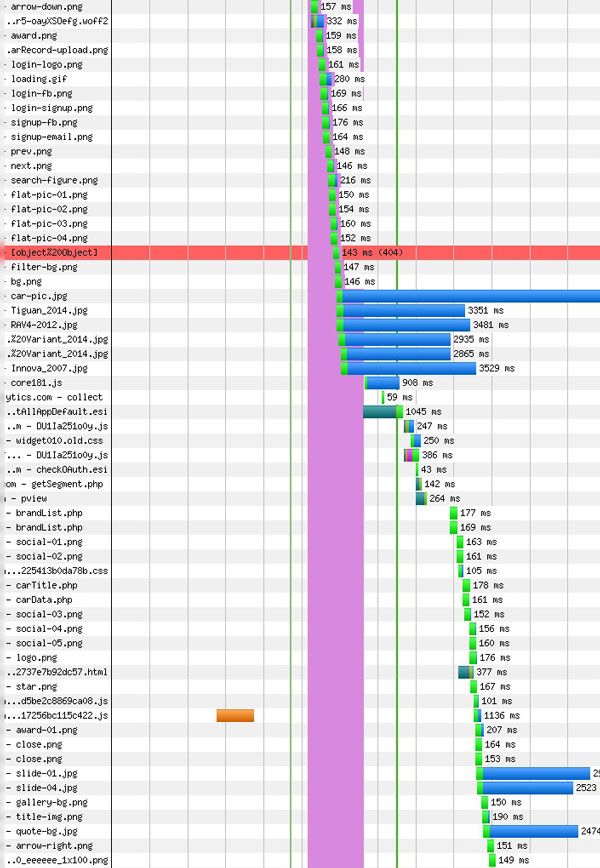Image resolution: width=600 pixels, height=868 pixels.
Task: Click the flat-pic-03.png request label
Action: (x=49, y=223)
